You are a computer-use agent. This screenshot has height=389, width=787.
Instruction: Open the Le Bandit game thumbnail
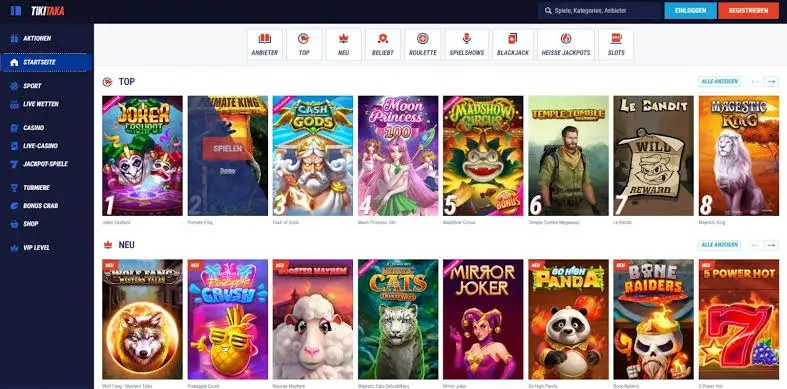pyautogui.click(x=653, y=156)
